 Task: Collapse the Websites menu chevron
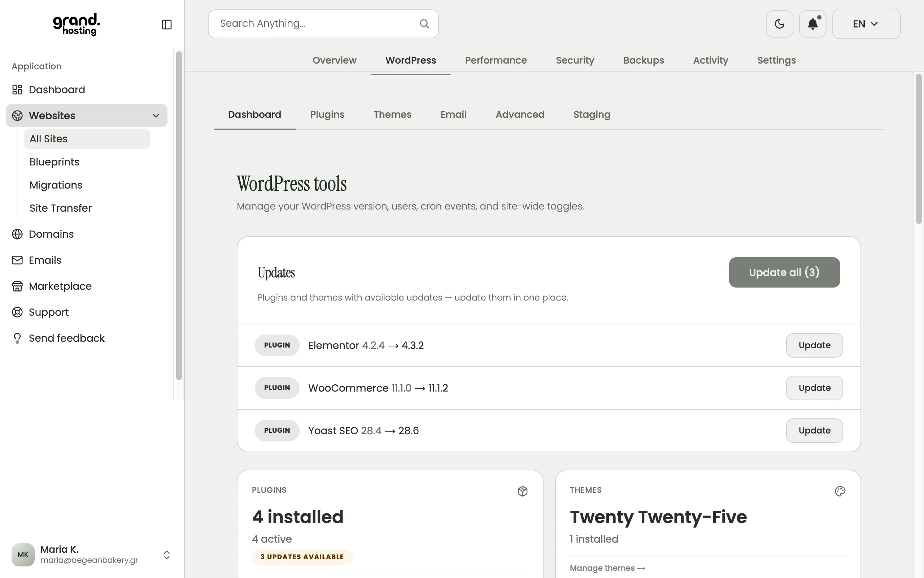click(x=156, y=116)
